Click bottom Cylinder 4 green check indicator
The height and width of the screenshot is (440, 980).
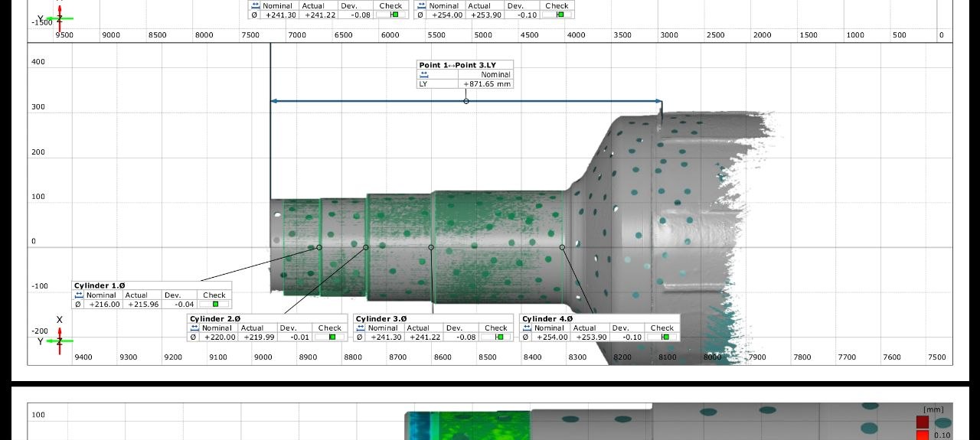(x=665, y=337)
